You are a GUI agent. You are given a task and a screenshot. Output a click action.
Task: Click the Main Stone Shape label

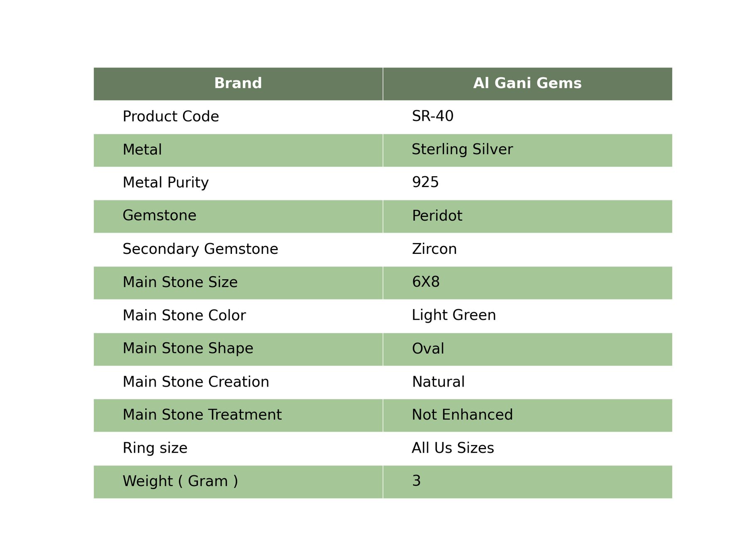pos(188,349)
